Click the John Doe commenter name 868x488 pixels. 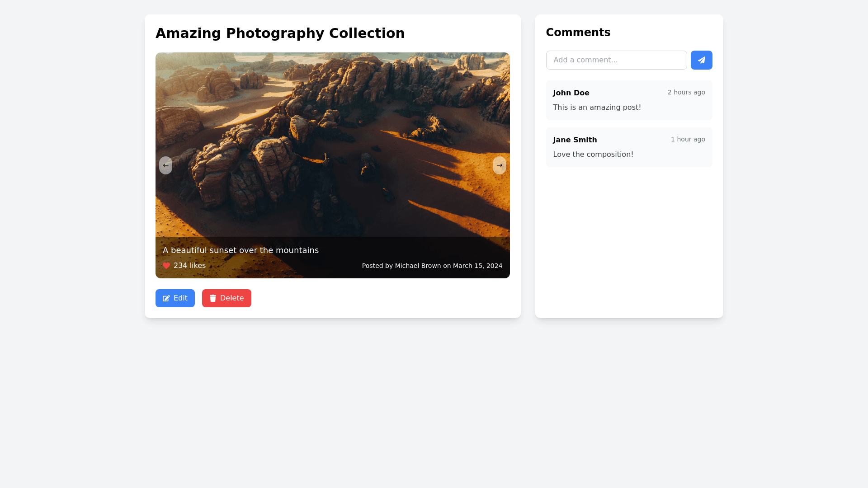(x=571, y=93)
